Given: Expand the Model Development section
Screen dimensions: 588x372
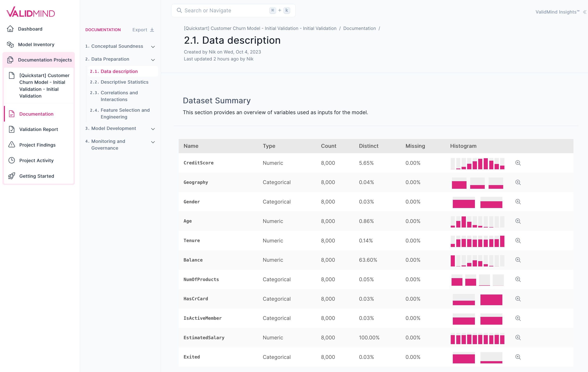Looking at the screenshot, I should pos(153,129).
